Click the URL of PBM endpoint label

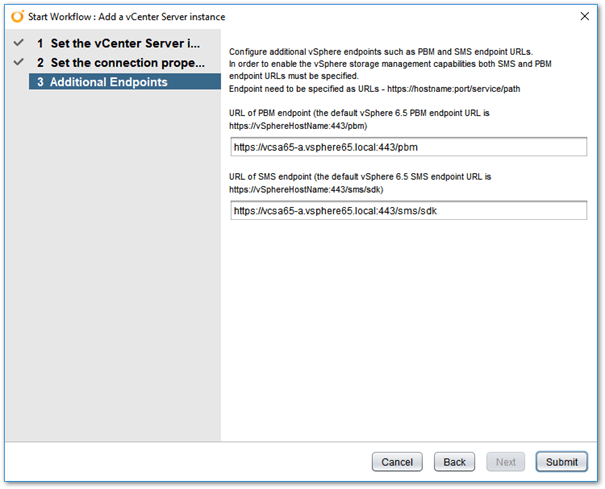(359, 119)
